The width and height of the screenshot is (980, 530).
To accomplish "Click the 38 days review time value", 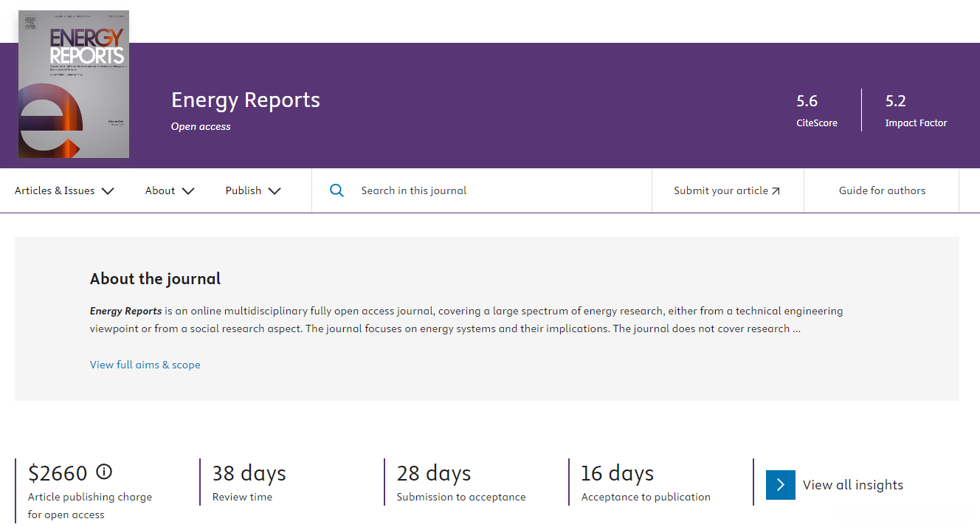I will 249,473.
